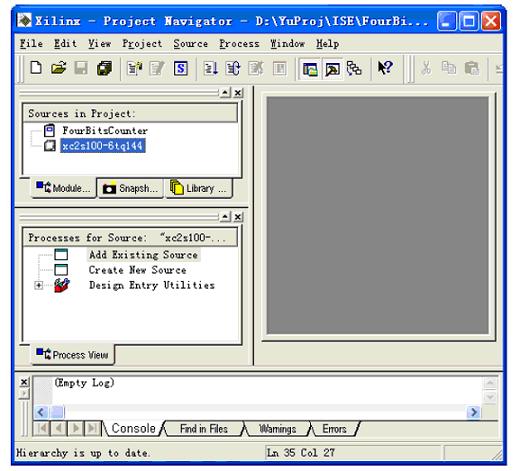Select Add Existing Source process
Viewport: 520px width, 471px height.
[143, 255]
